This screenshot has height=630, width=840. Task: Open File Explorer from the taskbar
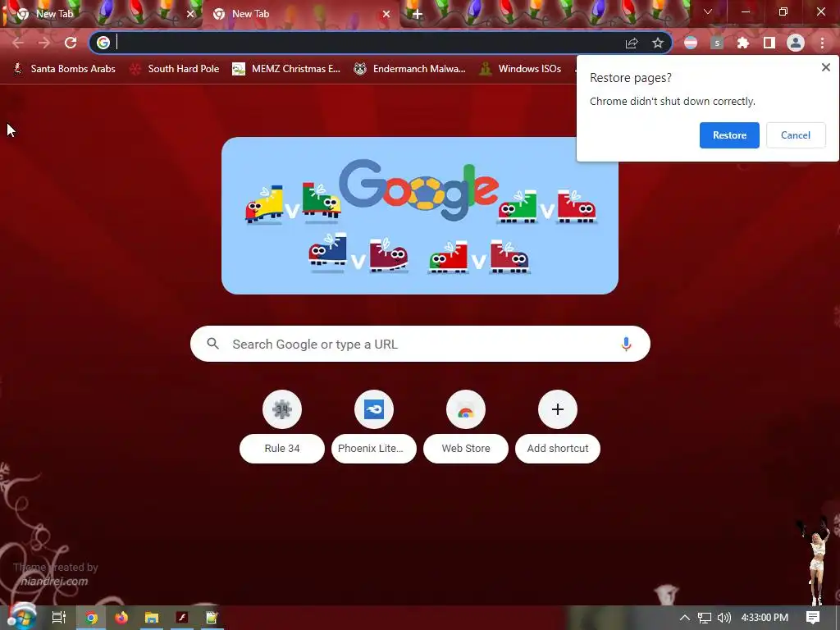click(x=152, y=618)
